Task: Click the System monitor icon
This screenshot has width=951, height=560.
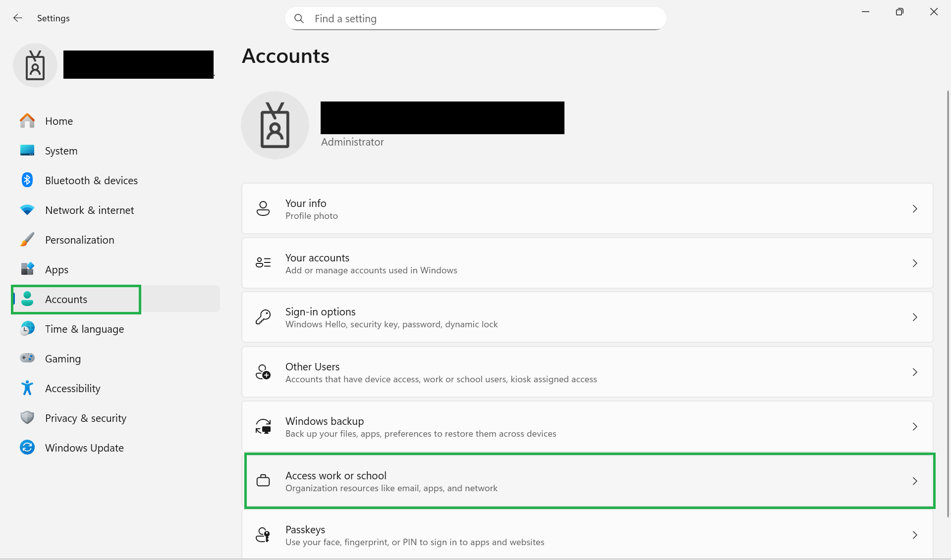Action: click(x=27, y=151)
